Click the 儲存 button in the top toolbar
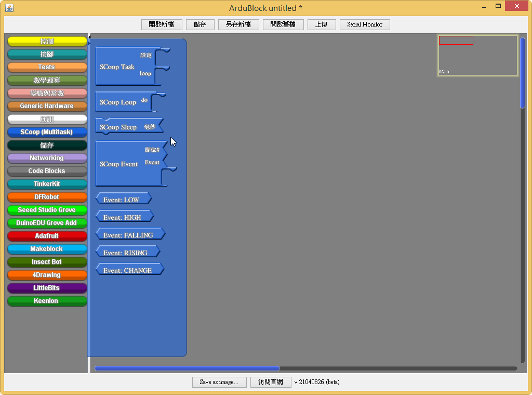Image resolution: width=532 pixels, height=395 pixels. 200,24
